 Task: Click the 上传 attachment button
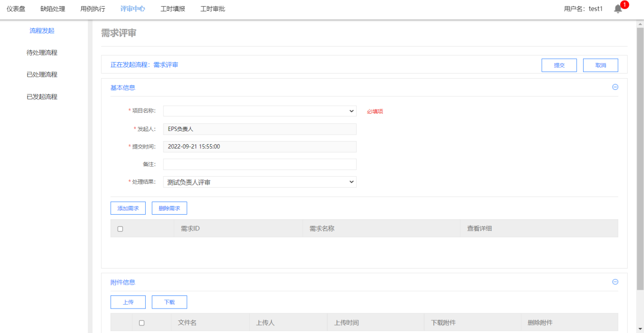(x=128, y=302)
